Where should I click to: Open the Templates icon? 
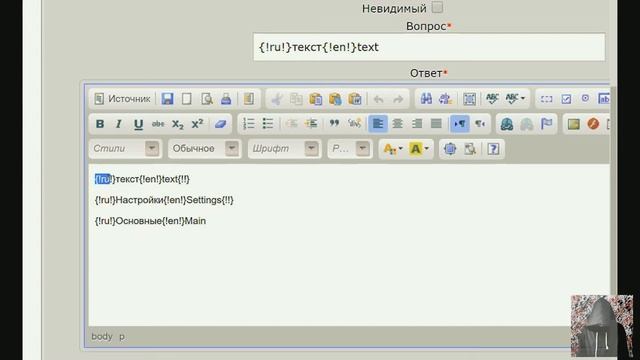(x=249, y=99)
